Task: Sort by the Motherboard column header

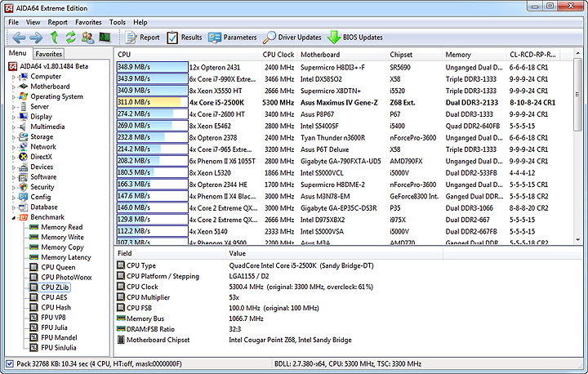Action: [341, 55]
